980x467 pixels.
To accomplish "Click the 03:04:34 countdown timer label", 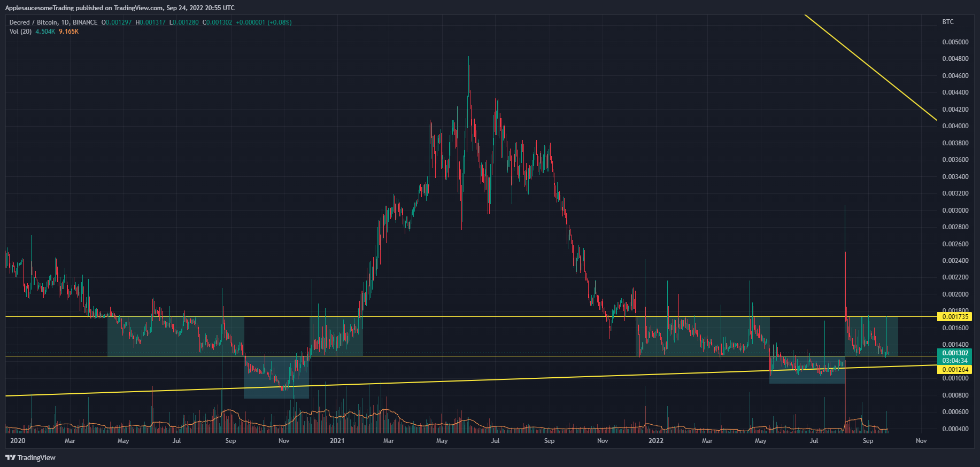I will (x=955, y=361).
